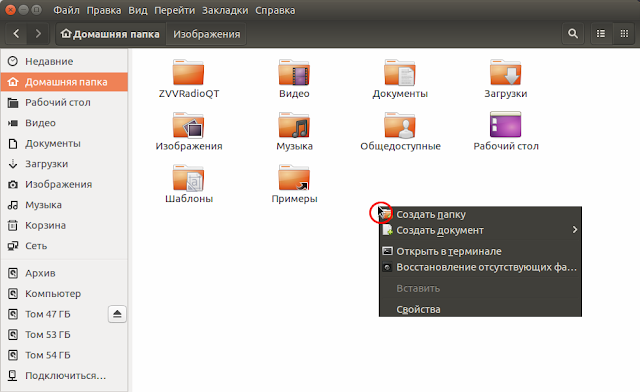
Task: Go forward with the right arrow button
Action: (38, 33)
